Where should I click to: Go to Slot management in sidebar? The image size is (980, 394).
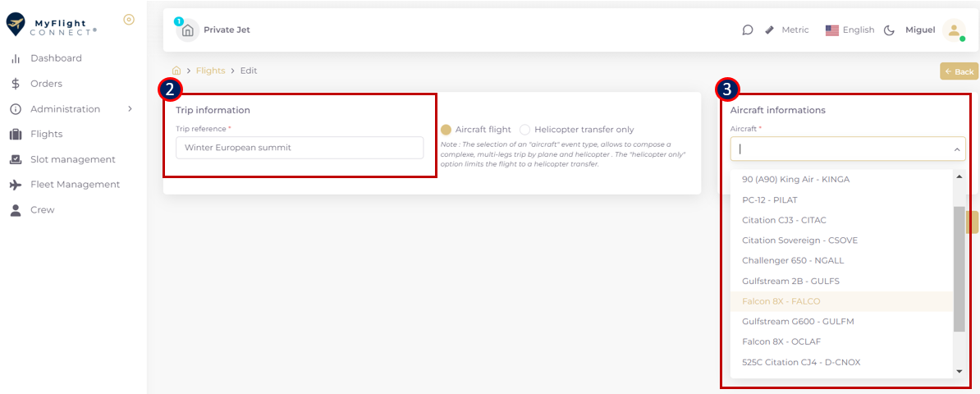coord(72,159)
